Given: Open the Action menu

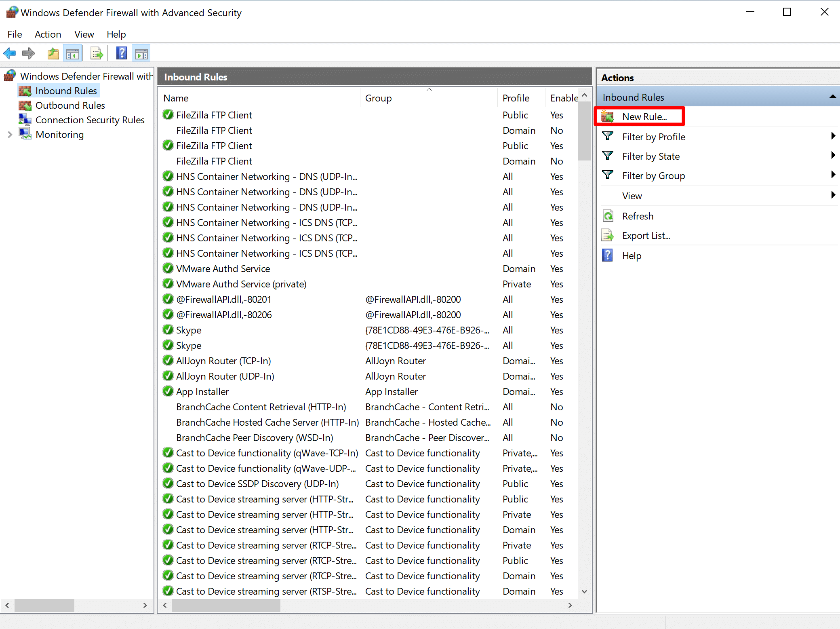Looking at the screenshot, I should point(48,34).
